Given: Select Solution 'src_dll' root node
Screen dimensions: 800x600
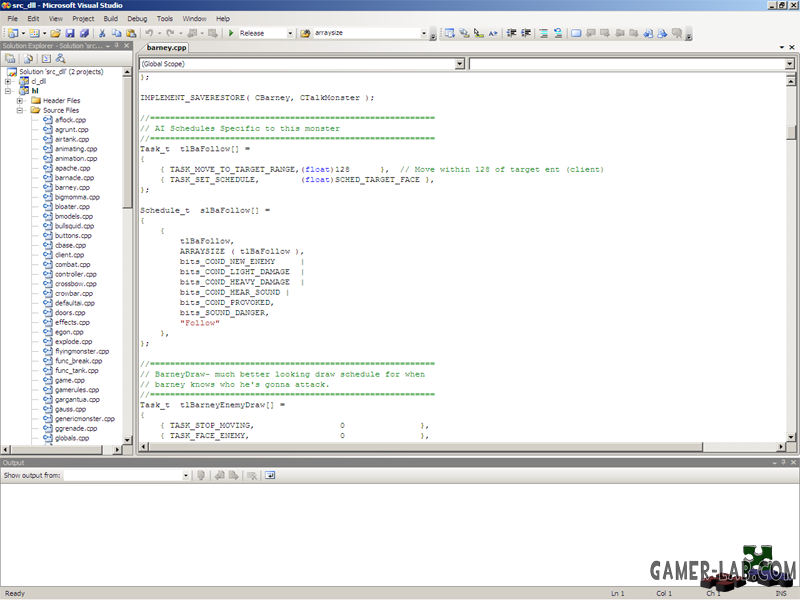Looking at the screenshot, I should pos(61,71).
